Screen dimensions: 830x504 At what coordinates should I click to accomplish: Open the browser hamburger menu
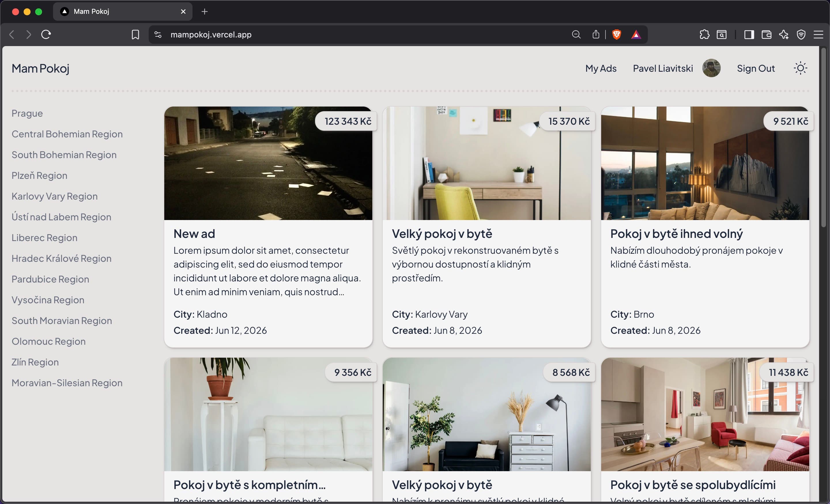[818, 34]
